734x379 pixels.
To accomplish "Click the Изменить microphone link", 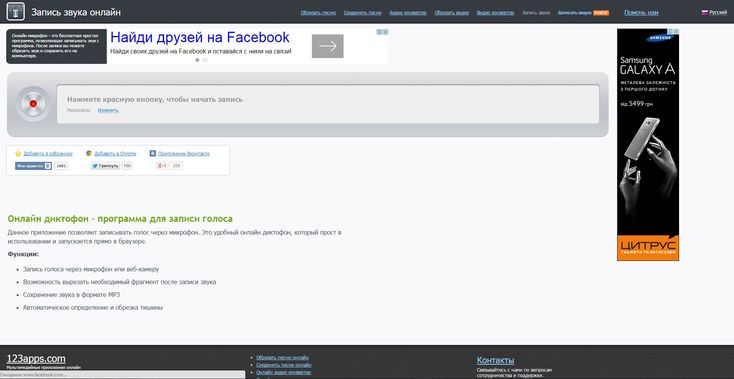I will point(108,110).
